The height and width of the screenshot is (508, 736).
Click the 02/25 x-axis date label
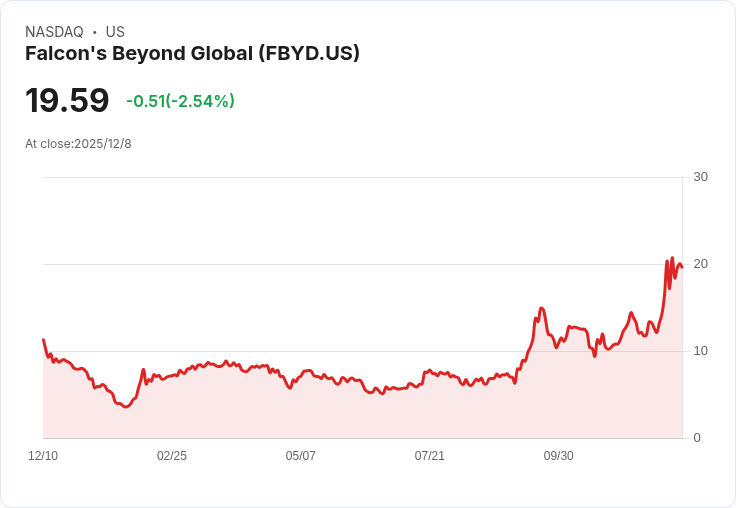pos(172,455)
